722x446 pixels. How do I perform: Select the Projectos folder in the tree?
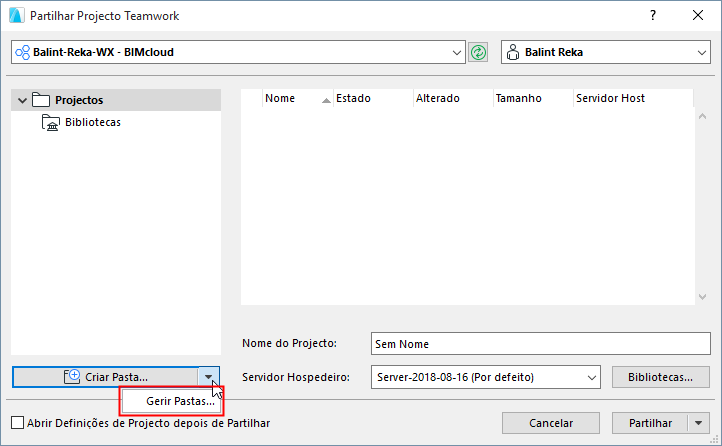click(x=116, y=100)
